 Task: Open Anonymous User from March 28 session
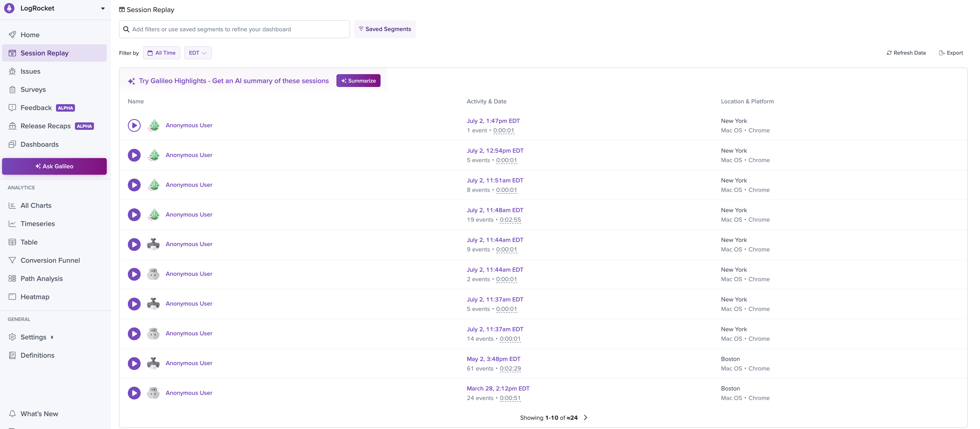coord(189,393)
